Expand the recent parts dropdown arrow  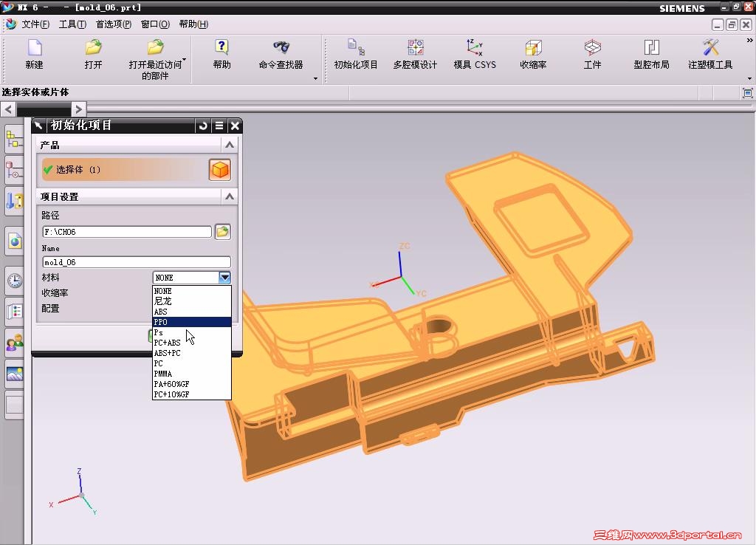pos(184,60)
